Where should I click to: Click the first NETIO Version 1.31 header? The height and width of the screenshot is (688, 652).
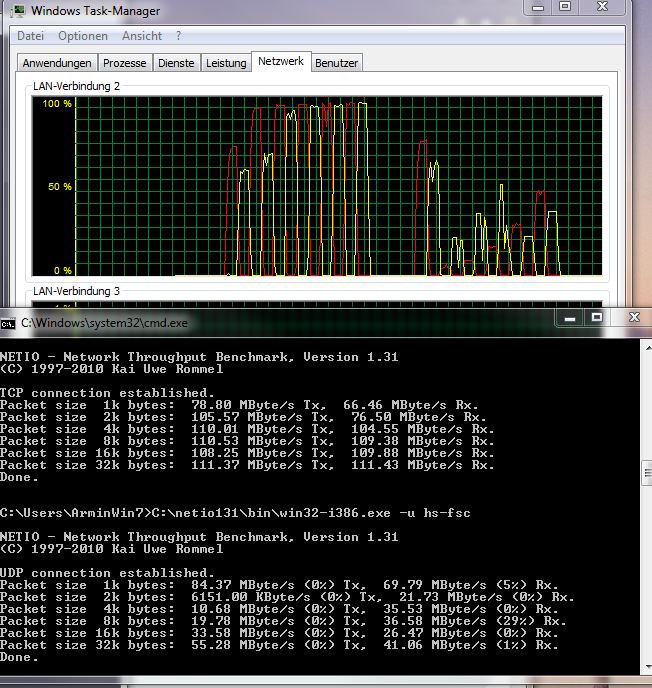pos(199,357)
